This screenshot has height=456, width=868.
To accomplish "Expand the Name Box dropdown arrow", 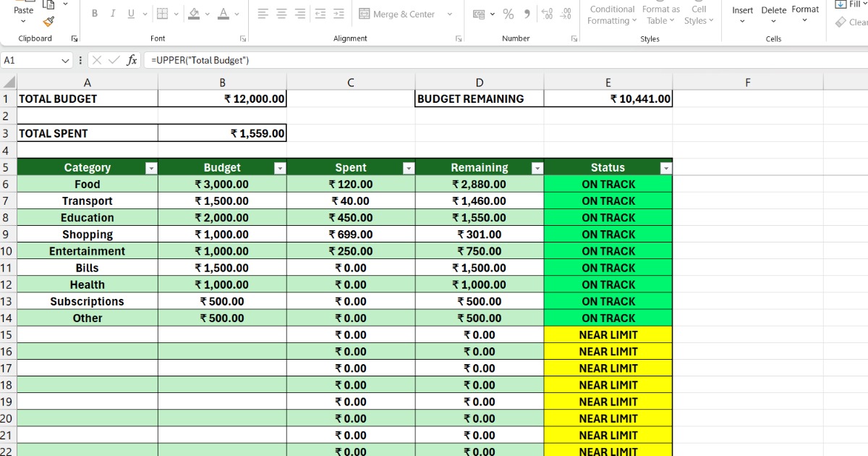I will coord(66,61).
